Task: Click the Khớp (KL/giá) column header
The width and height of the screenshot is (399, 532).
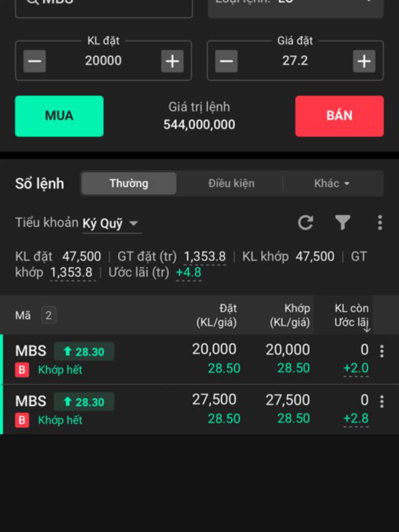Action: tap(290, 315)
